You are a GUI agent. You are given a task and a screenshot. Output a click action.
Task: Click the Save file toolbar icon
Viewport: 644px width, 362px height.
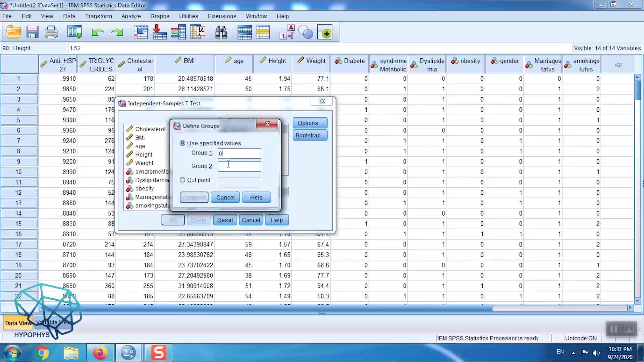point(33,33)
